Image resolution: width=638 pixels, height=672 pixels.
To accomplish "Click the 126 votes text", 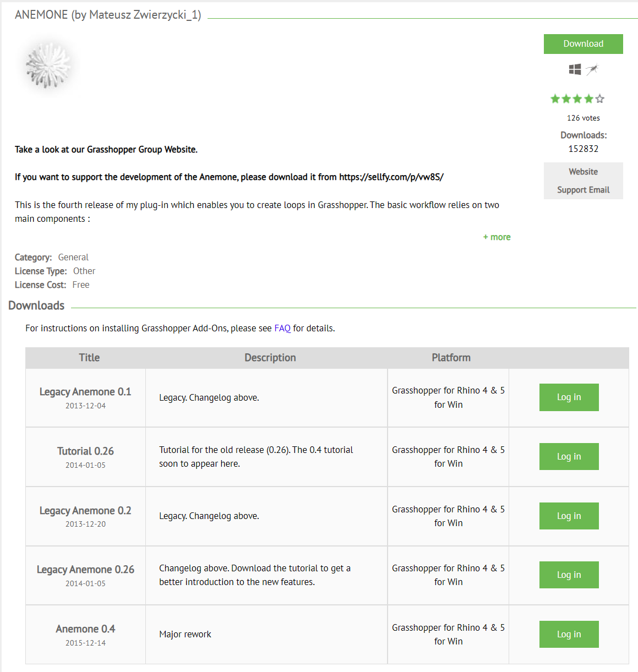I will click(x=583, y=118).
